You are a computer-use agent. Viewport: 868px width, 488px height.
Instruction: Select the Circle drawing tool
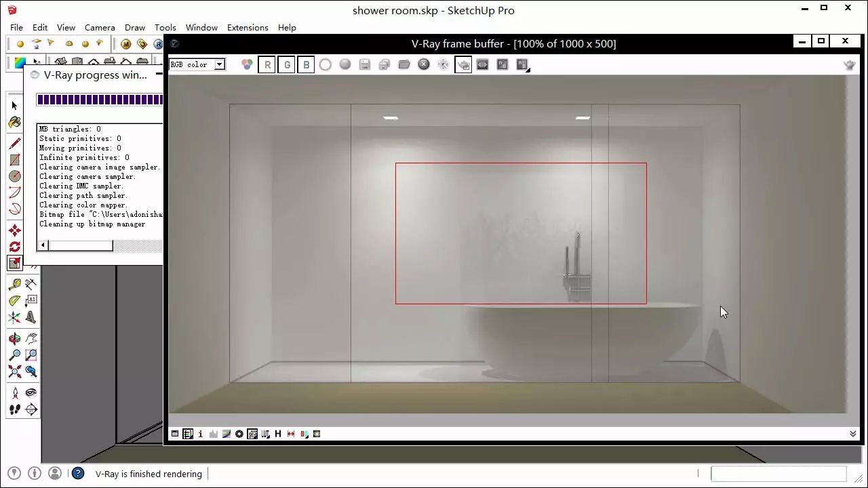pyautogui.click(x=15, y=176)
